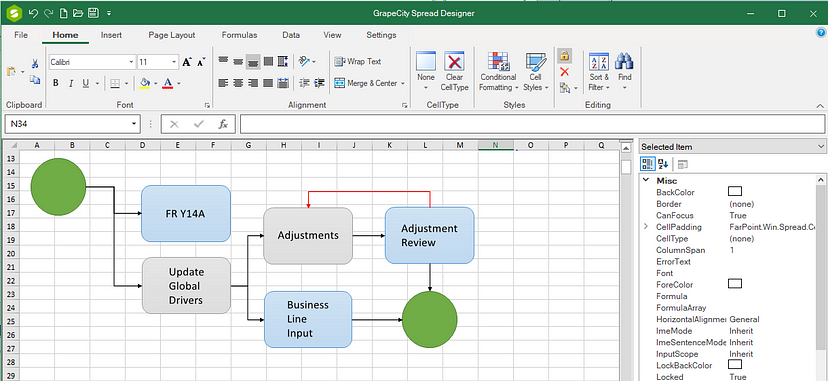Click the text Orientation icon

click(304, 61)
